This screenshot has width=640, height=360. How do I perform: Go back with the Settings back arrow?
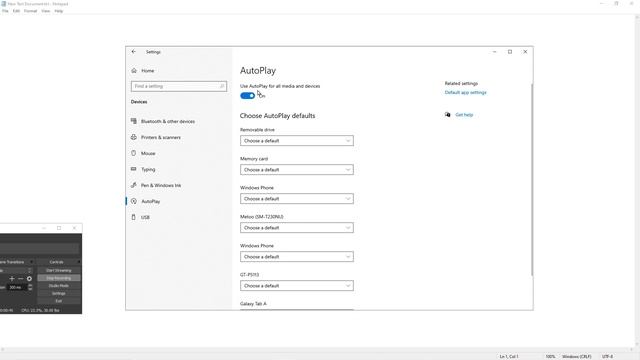[x=133, y=52]
